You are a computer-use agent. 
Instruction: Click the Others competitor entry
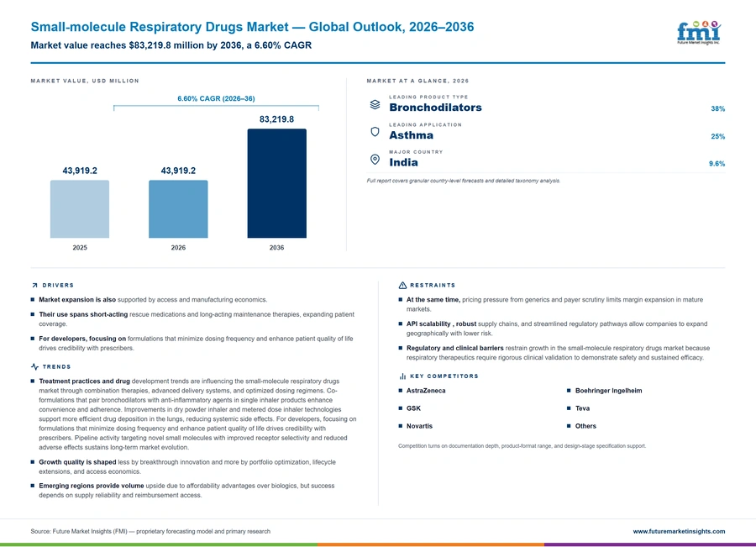click(585, 426)
